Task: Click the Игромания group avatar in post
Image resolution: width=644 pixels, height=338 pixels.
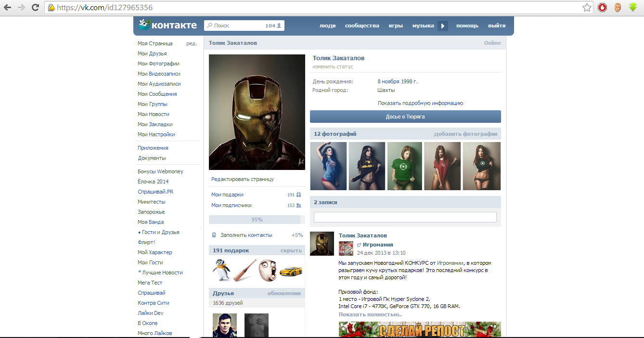Action: (346, 248)
